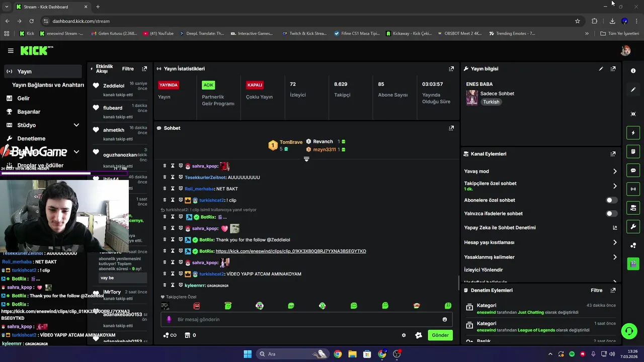Viewport: 644px width, 362px height.
Task: Open Yayın Bağlantısı ve Anahtarı page
Action: tap(48, 85)
